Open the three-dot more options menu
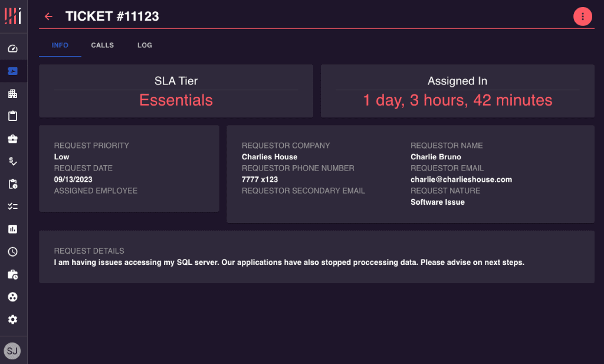 [x=582, y=17]
